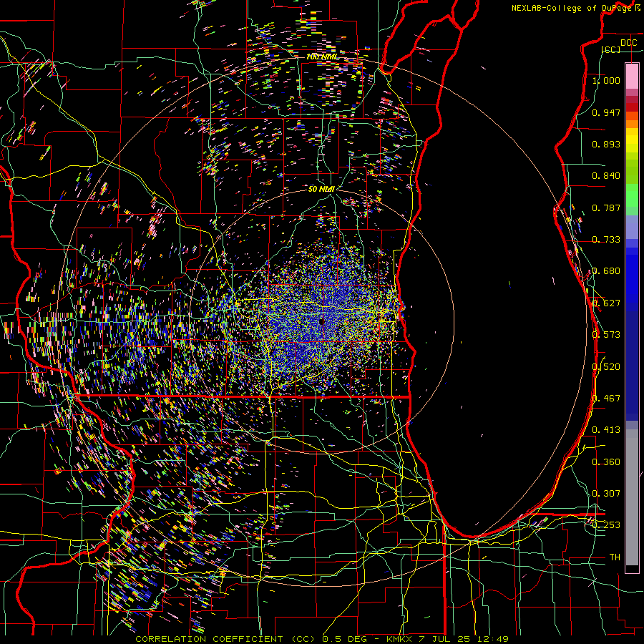644x644 pixels.
Task: Click the 0.520 color scale label
Action: tap(606, 367)
